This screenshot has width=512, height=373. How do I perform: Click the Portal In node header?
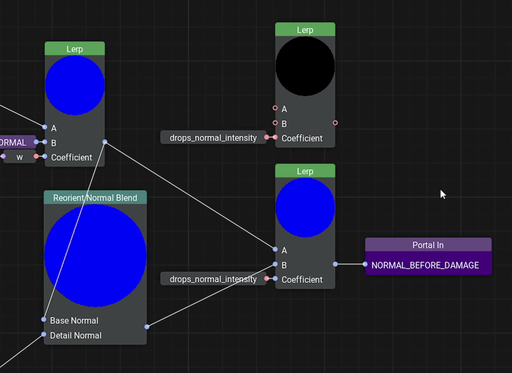tap(428, 245)
